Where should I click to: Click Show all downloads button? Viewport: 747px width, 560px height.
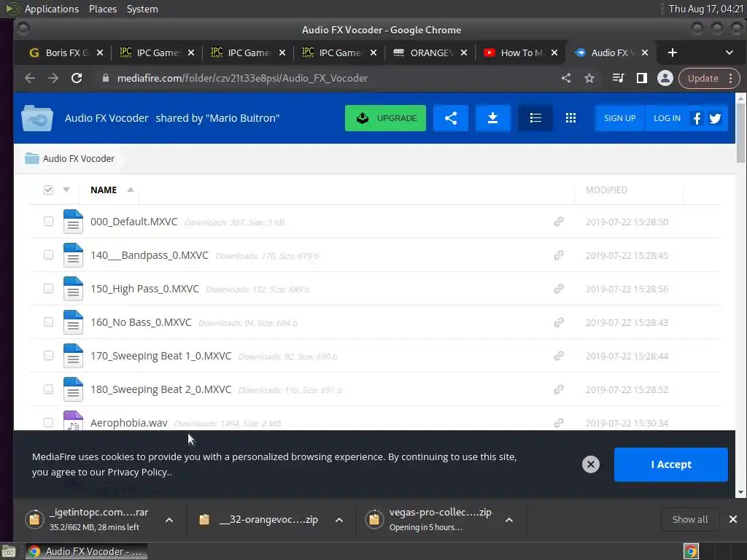tap(689, 519)
